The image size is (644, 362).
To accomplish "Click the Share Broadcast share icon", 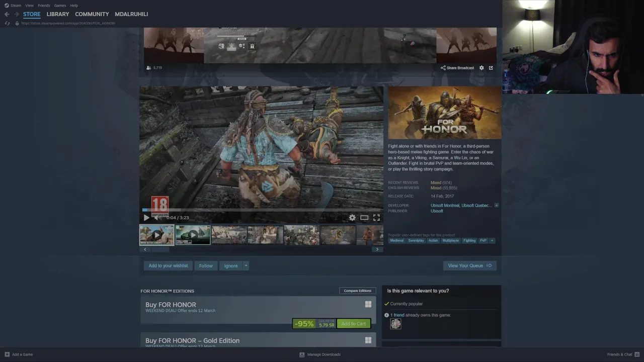I will coord(443,68).
